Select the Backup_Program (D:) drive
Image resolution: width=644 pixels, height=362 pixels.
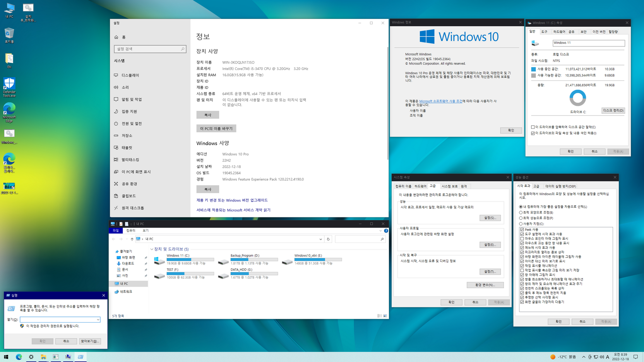pyautogui.click(x=248, y=260)
